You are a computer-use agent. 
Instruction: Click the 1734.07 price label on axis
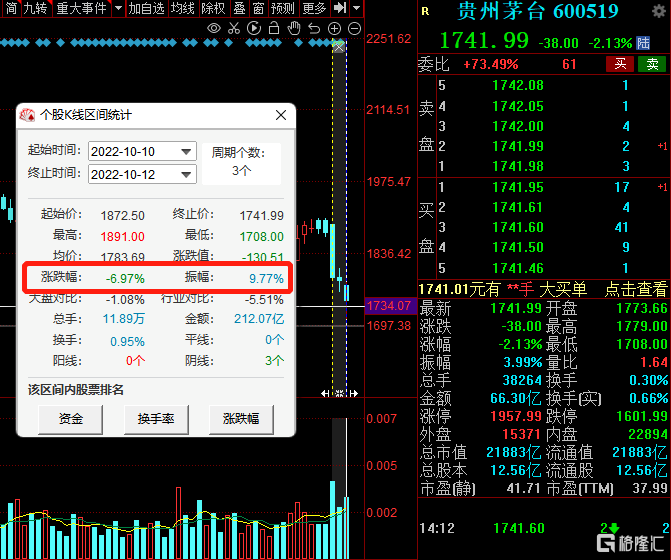tap(389, 306)
